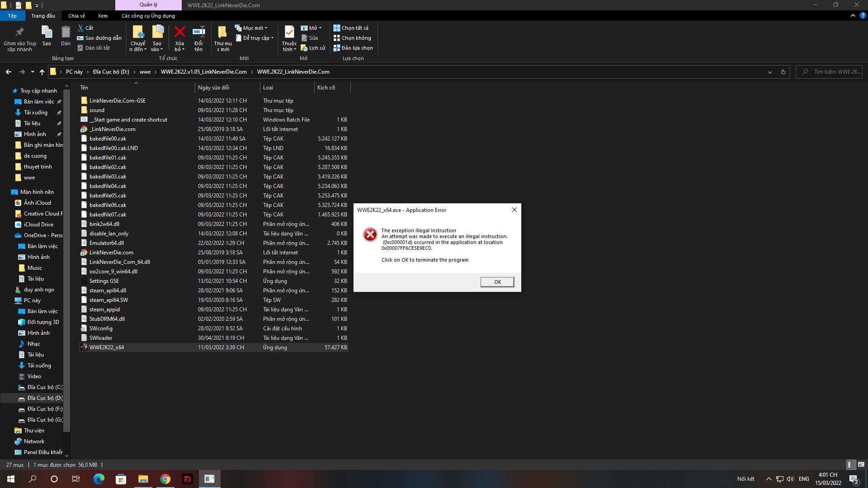Select the WWE2K22_x64 application file

[107, 347]
